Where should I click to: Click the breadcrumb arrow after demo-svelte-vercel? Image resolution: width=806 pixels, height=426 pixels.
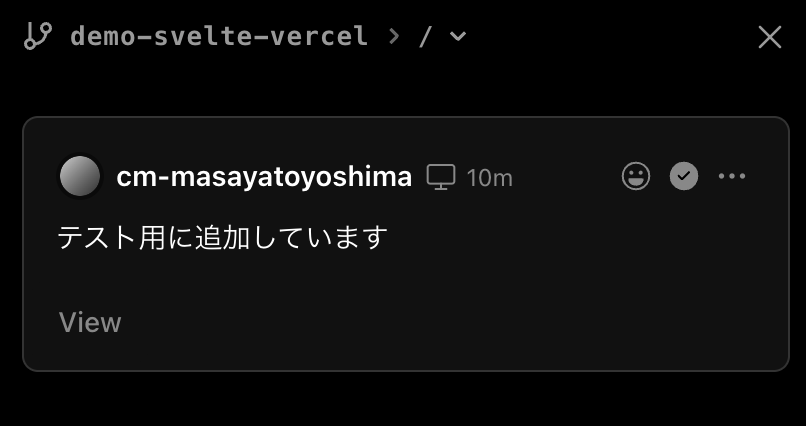point(394,37)
